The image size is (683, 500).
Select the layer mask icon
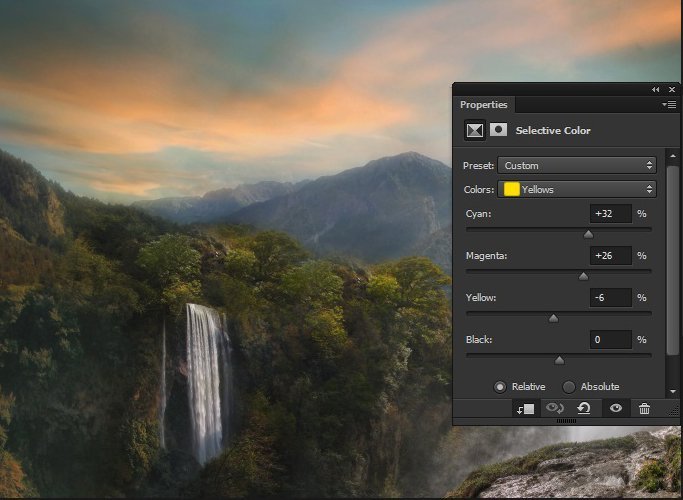498,130
